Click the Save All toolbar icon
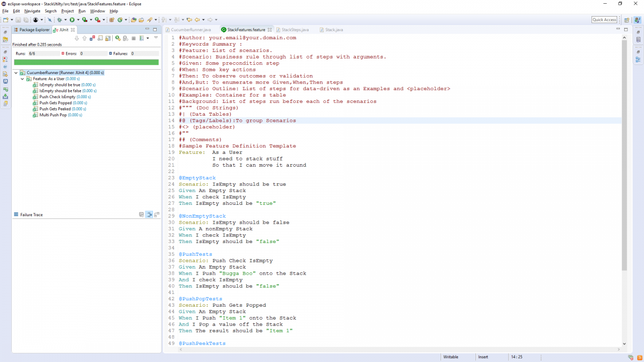 point(25,19)
